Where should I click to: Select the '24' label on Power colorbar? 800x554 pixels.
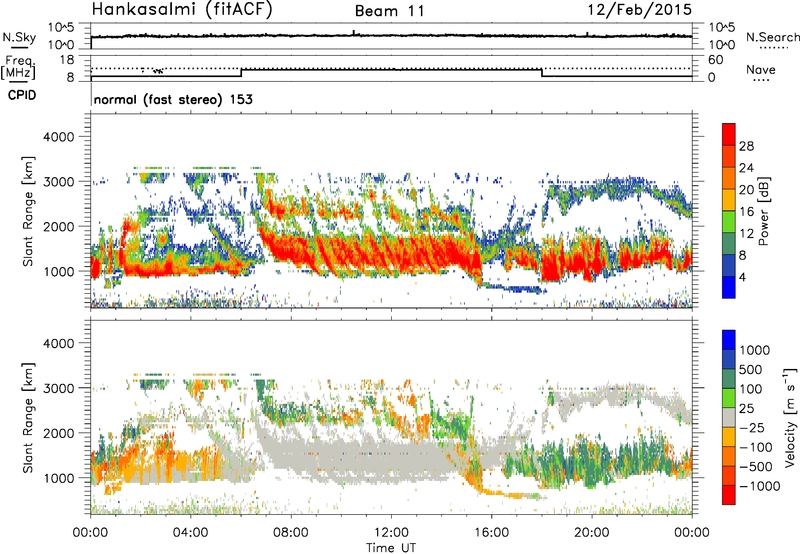tap(746, 168)
